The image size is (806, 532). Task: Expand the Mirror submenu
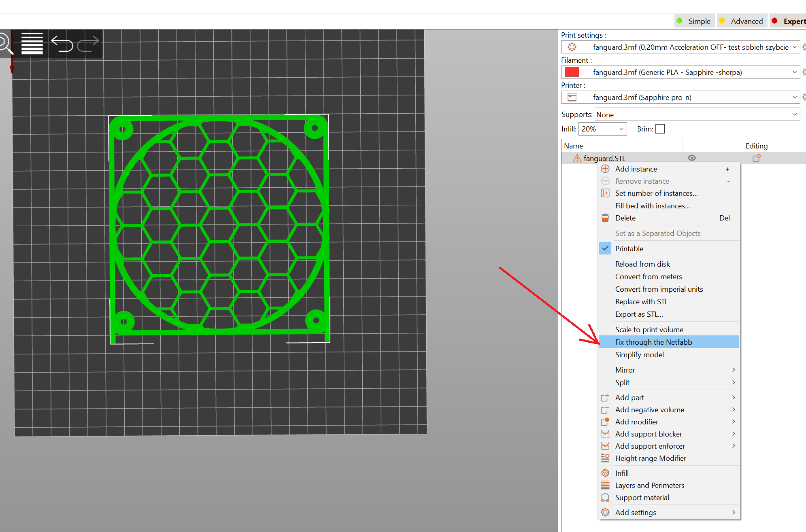pos(625,370)
